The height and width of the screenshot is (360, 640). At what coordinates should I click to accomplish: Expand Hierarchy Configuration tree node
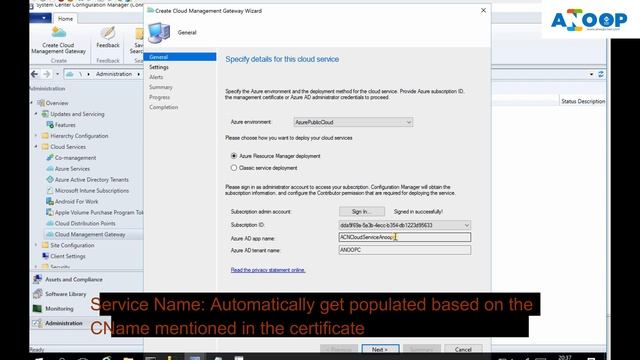(36, 136)
